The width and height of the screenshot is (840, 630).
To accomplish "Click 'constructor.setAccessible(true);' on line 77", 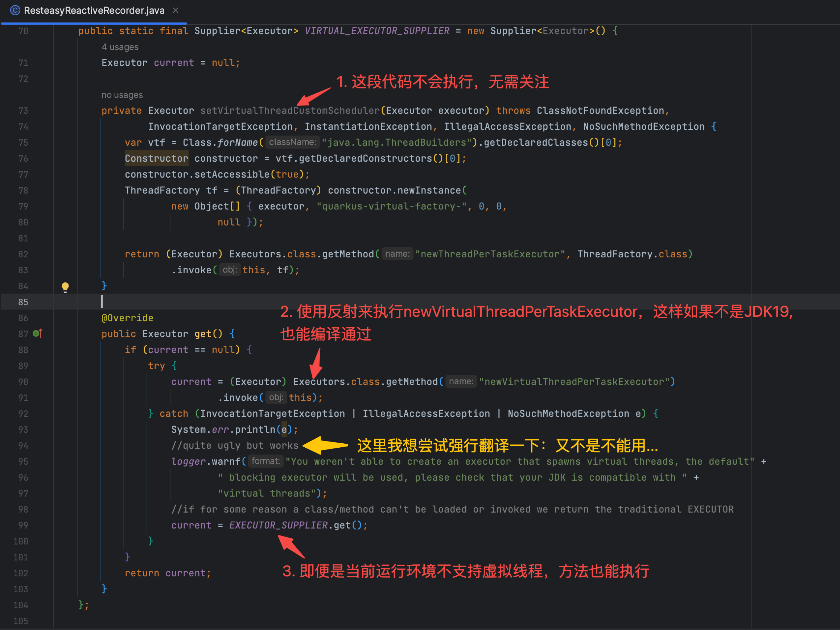I will coord(217,174).
